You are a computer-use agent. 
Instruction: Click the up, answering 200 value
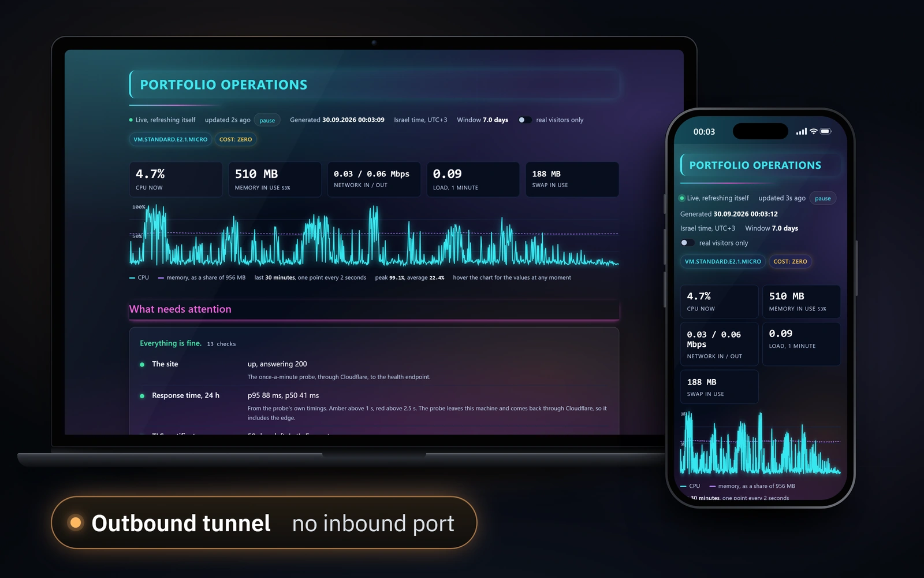[277, 364]
